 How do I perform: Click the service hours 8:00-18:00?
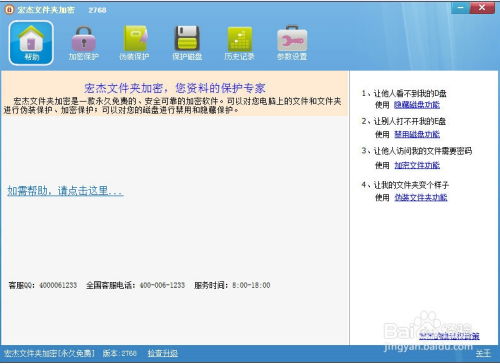click(x=251, y=285)
